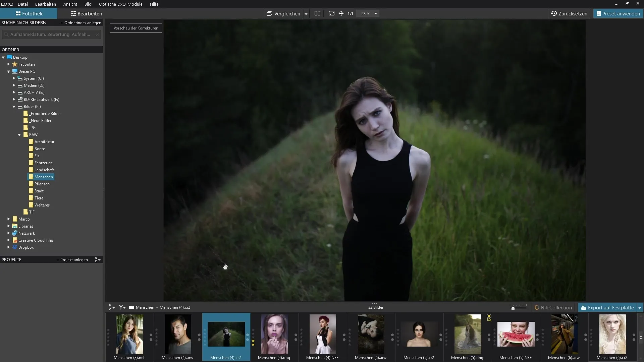644x362 pixels.
Task: Expand the Favoriten tree node
Action: [x=9, y=64]
